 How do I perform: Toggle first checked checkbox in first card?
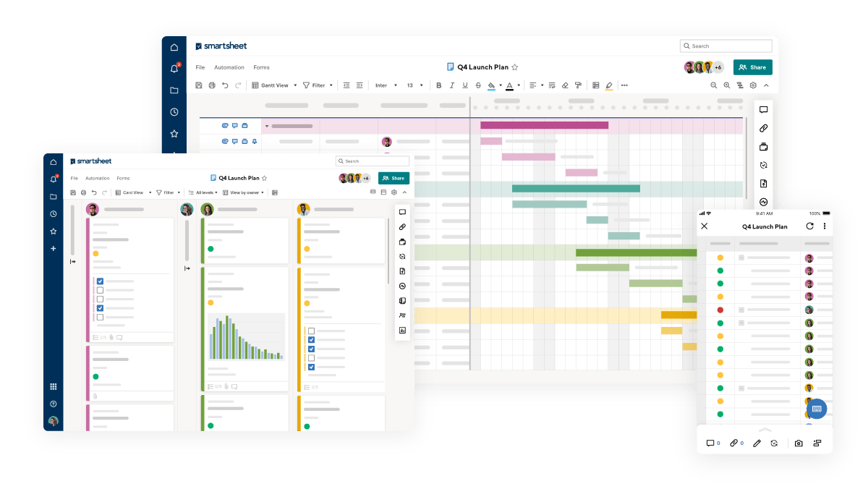point(100,281)
